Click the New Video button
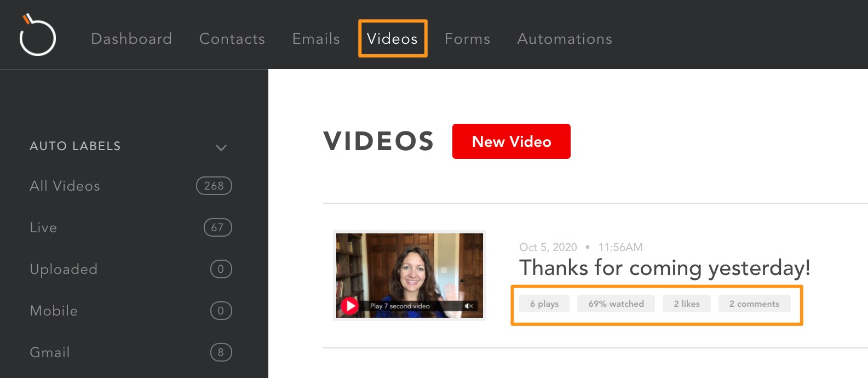 pyautogui.click(x=511, y=141)
